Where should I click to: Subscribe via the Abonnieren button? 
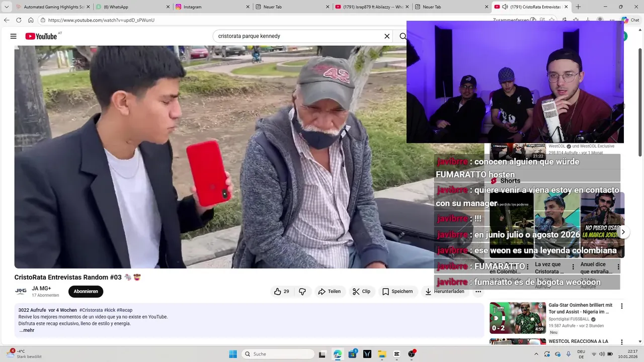[86, 292]
